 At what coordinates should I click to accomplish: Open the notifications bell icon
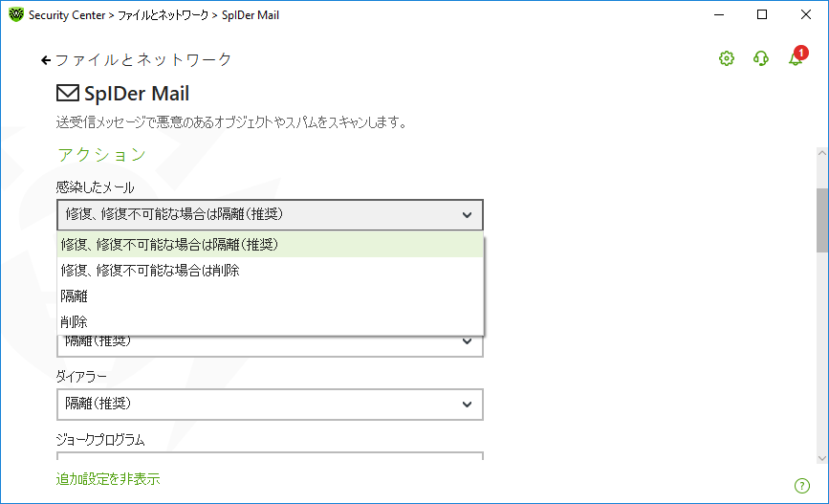tap(796, 57)
